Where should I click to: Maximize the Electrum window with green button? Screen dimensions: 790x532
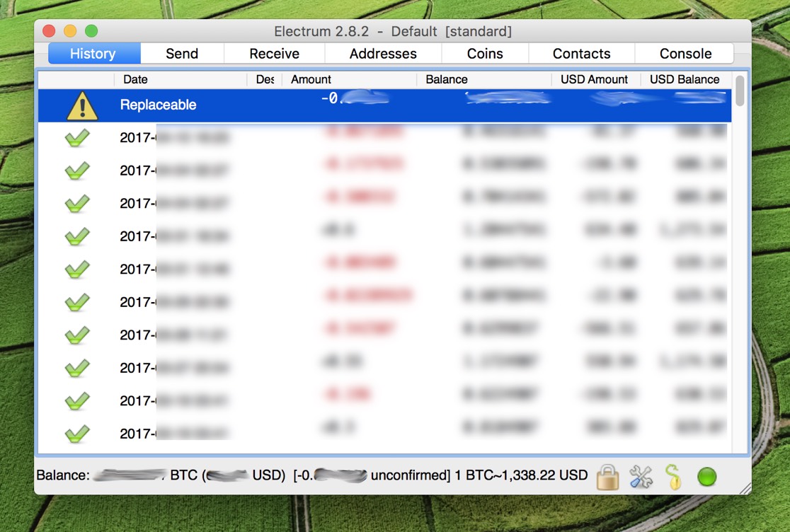(91, 31)
